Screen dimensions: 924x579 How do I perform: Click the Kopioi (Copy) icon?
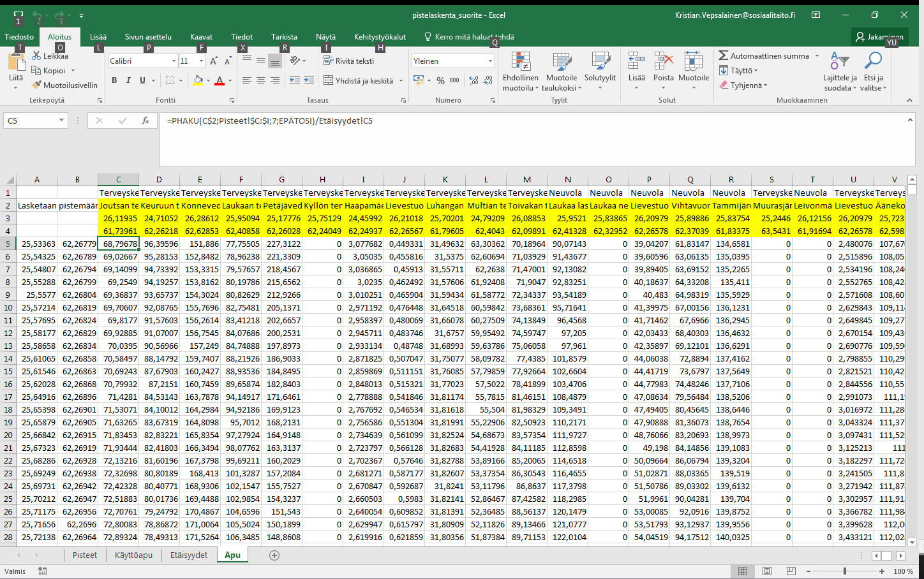(x=36, y=70)
